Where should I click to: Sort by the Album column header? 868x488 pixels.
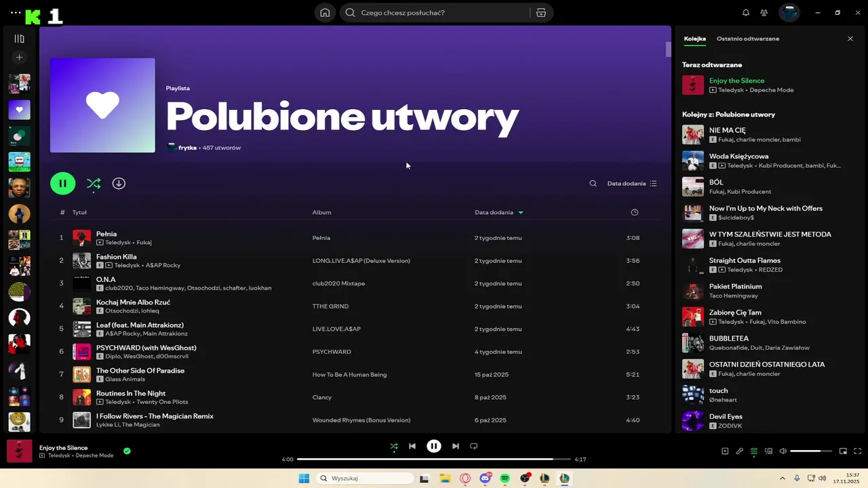[321, 212]
